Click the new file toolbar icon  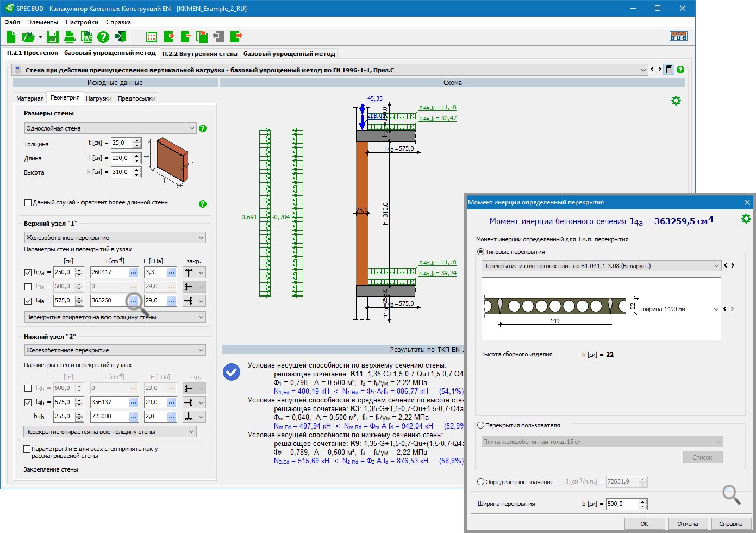point(11,37)
